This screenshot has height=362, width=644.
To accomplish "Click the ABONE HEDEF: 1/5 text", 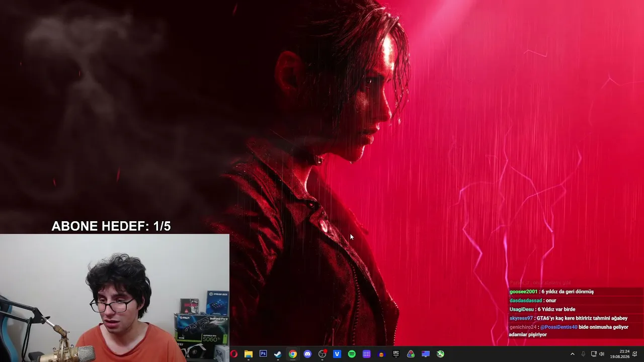I will 111,226.
